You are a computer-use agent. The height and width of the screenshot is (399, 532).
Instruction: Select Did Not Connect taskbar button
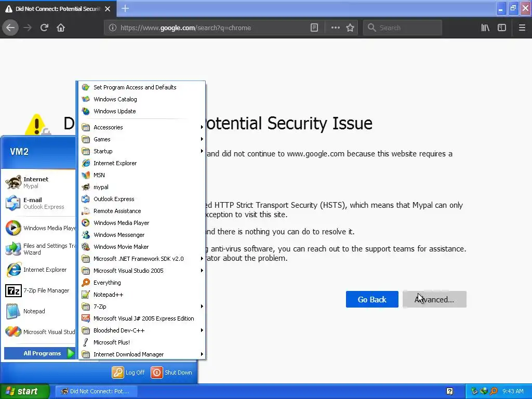[96, 391]
